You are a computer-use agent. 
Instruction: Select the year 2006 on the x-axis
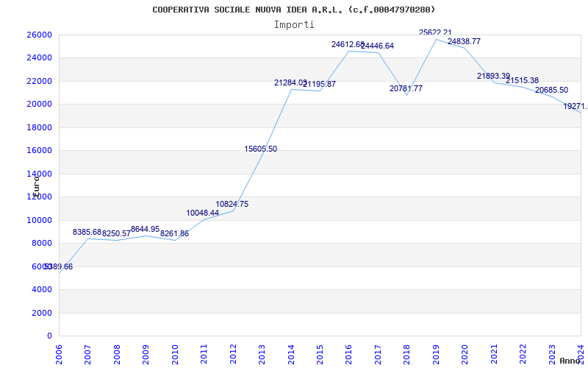(x=59, y=354)
